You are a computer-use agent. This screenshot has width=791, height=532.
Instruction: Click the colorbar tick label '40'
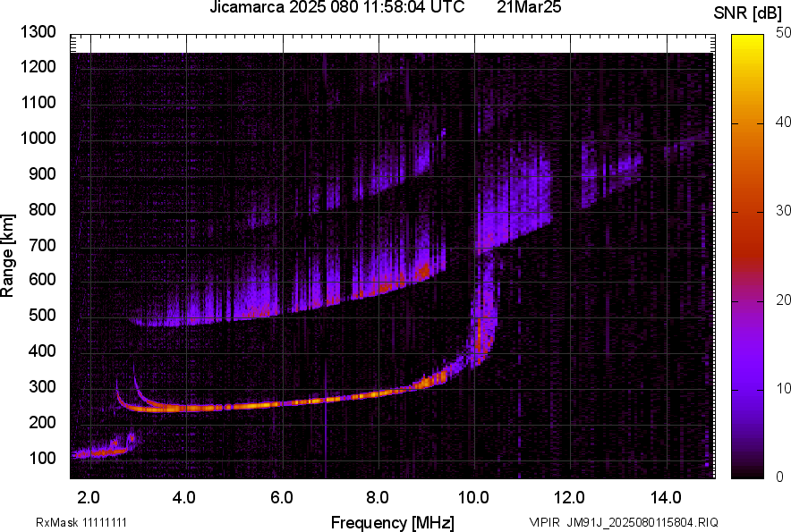784,122
